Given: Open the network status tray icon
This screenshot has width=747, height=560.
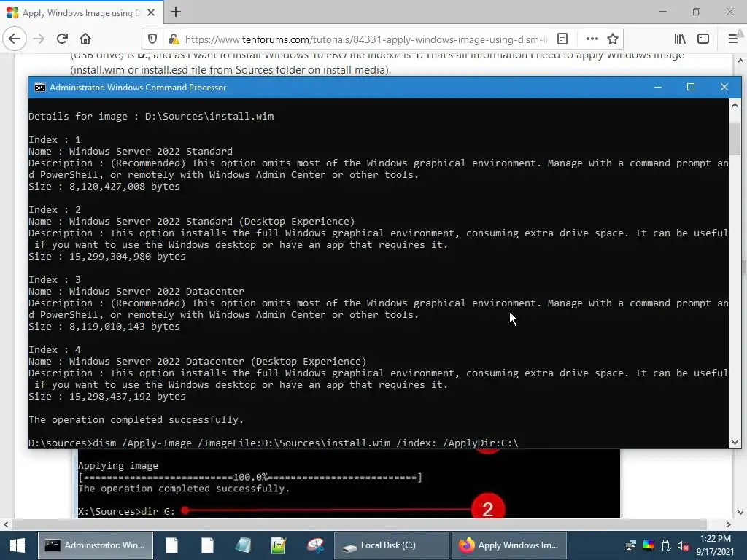Looking at the screenshot, I should 631,545.
